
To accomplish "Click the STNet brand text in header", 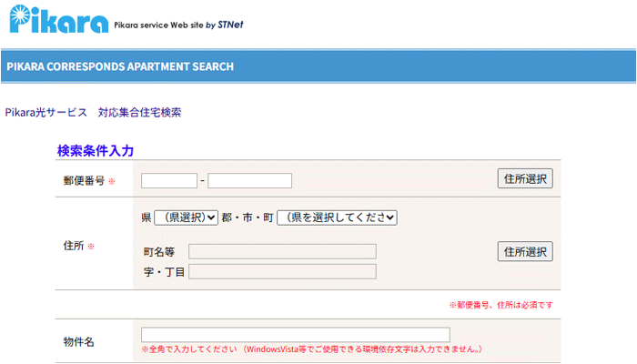I will 230,25.
